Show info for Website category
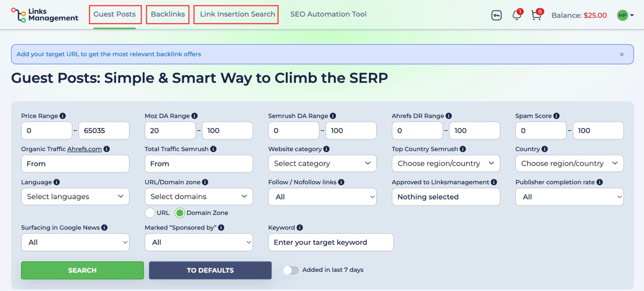 (x=326, y=149)
